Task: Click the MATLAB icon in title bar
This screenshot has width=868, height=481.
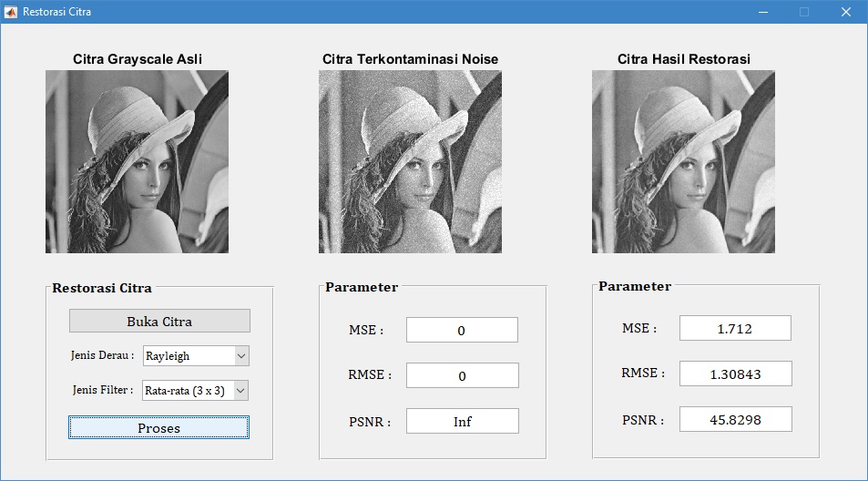Action: (11, 12)
